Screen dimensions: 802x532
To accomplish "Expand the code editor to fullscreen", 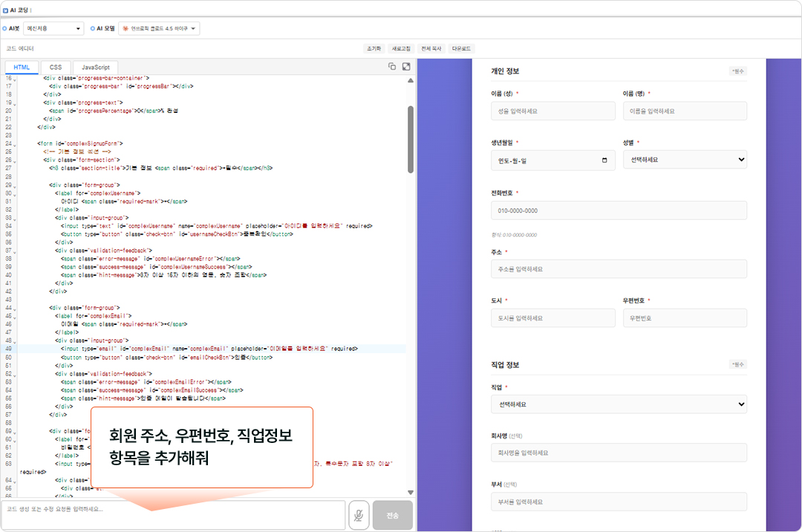I will (x=406, y=67).
